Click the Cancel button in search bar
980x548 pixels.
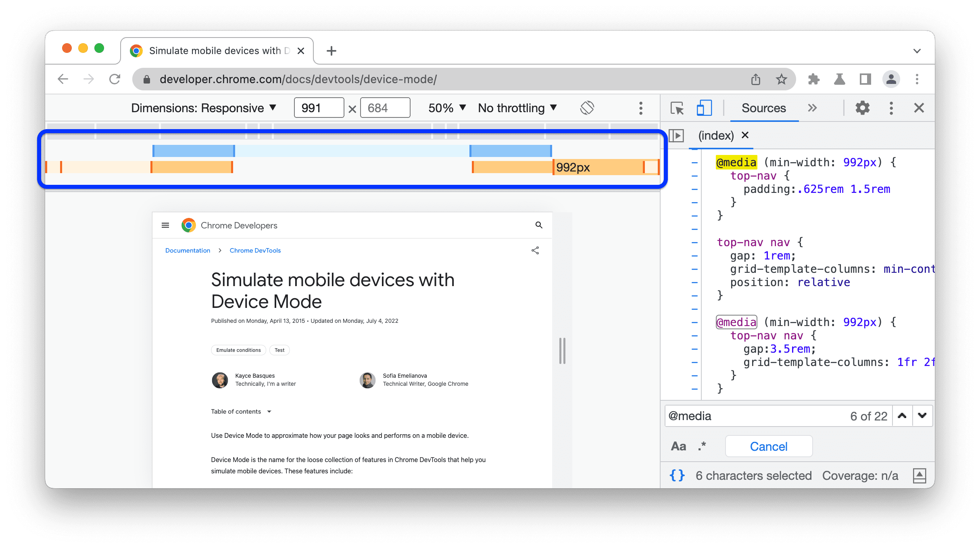tap(769, 446)
